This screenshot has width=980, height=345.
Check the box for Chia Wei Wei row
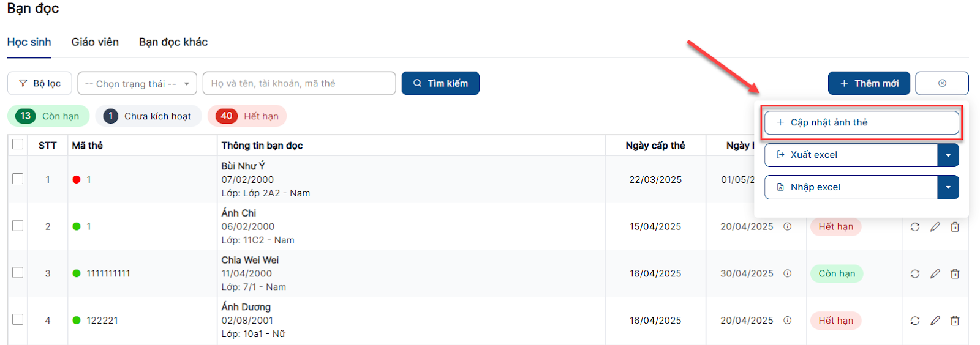18,273
